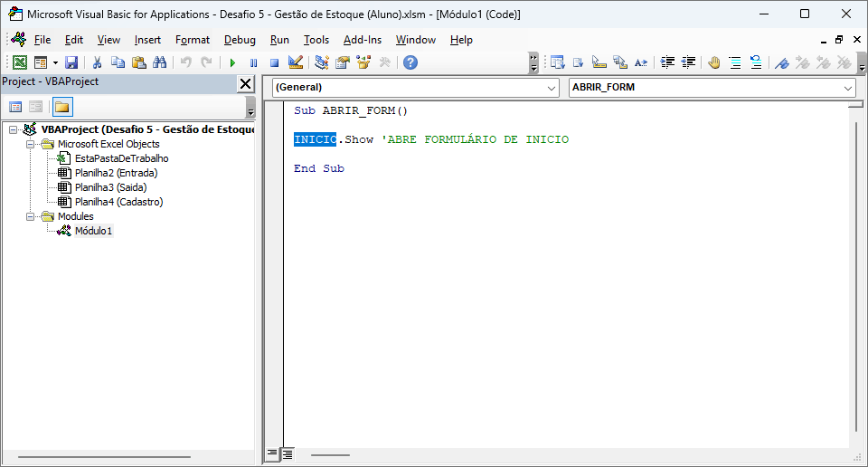Screen dimensions: 868x467
Task: Save the workbook with the floppy icon
Action: click(71, 62)
